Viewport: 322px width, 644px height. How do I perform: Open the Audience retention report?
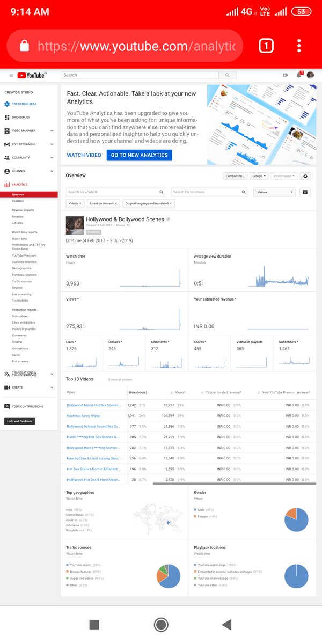coord(24,262)
